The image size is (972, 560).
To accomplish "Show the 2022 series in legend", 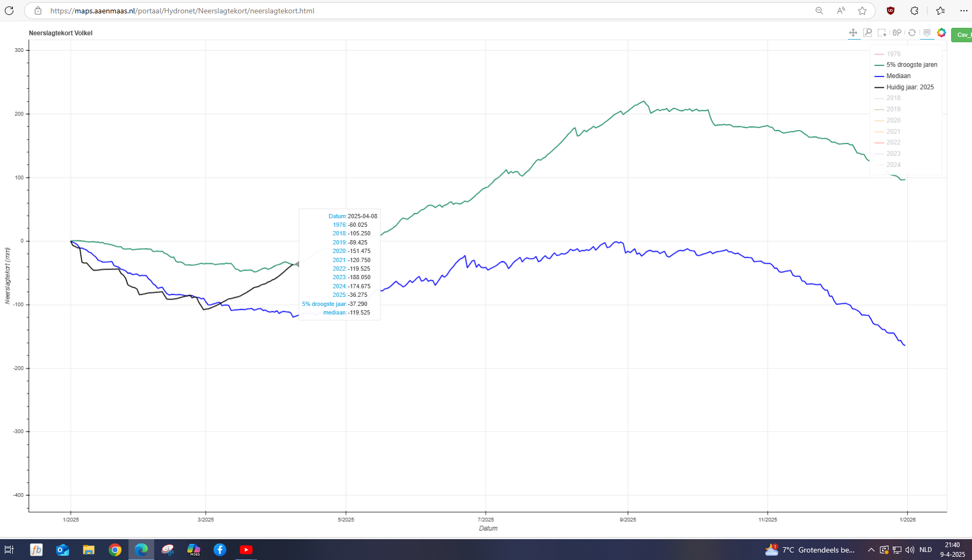I will pos(887,142).
